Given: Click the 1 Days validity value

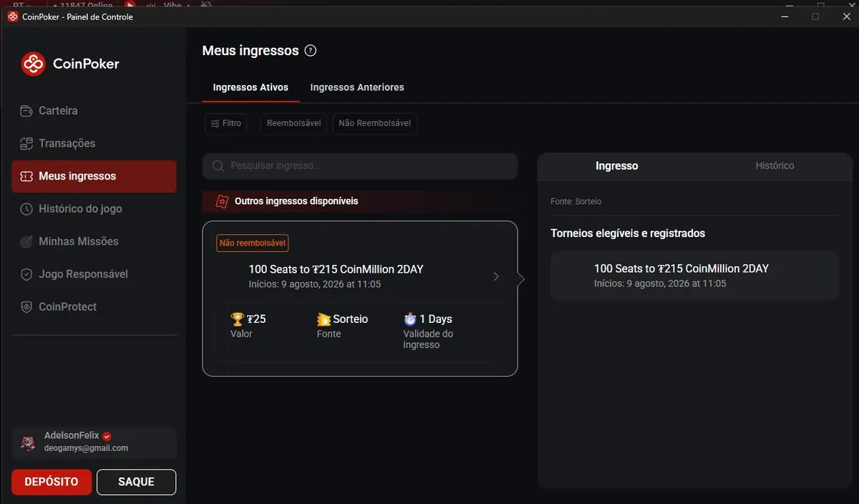Looking at the screenshot, I should 435,319.
